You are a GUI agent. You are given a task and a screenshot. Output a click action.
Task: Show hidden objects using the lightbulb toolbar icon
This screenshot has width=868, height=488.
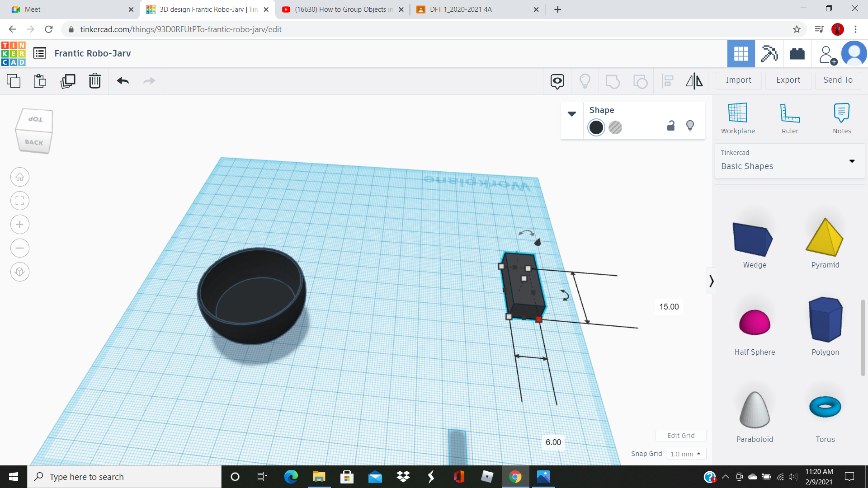pyautogui.click(x=585, y=81)
